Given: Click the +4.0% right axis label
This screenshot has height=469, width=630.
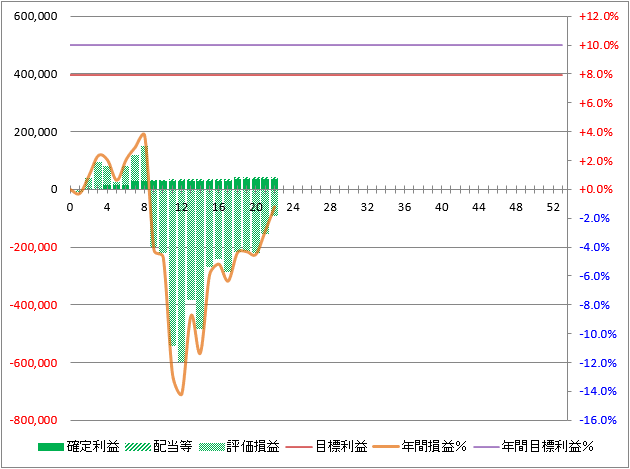Looking at the screenshot, I should tap(595, 132).
